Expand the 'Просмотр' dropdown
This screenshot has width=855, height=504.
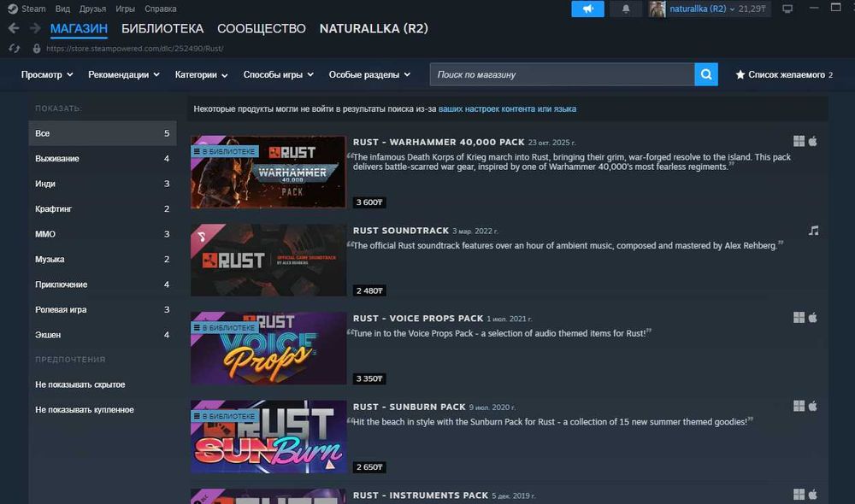[x=47, y=74]
